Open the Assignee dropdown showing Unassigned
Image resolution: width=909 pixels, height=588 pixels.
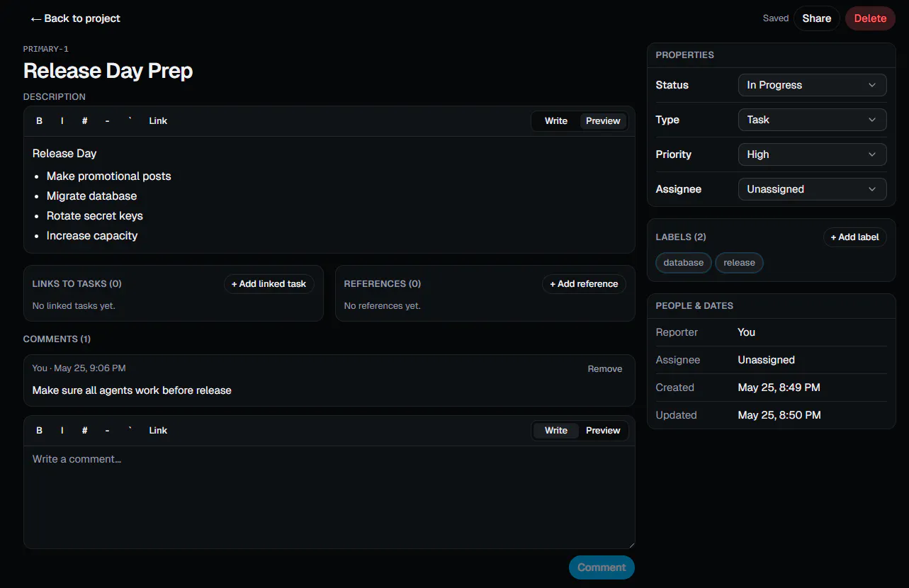click(812, 189)
